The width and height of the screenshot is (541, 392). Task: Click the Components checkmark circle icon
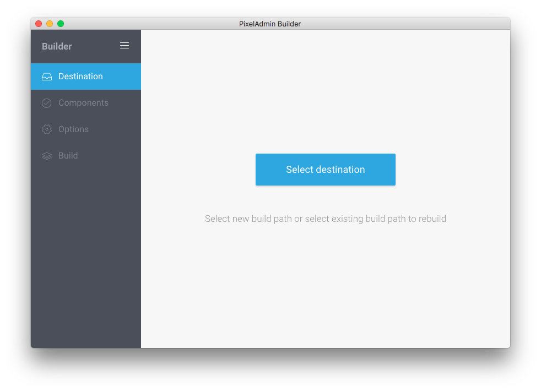point(47,103)
